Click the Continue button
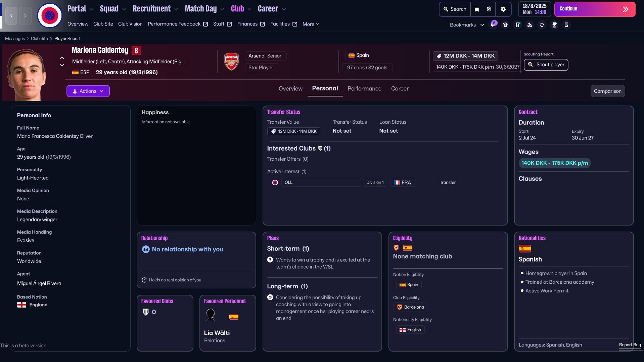Image resolution: width=644 pixels, height=362 pixels. (x=595, y=9)
